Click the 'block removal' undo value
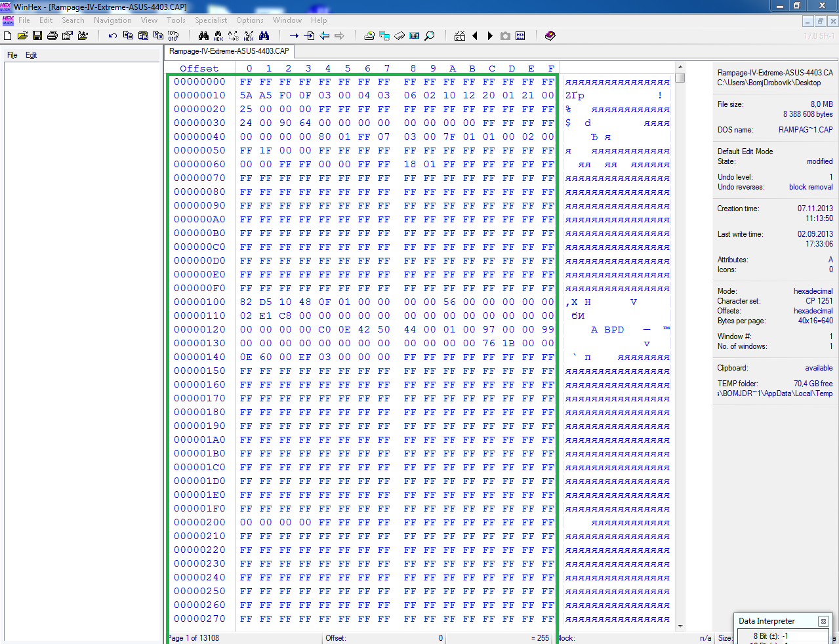The width and height of the screenshot is (839, 644). point(811,187)
